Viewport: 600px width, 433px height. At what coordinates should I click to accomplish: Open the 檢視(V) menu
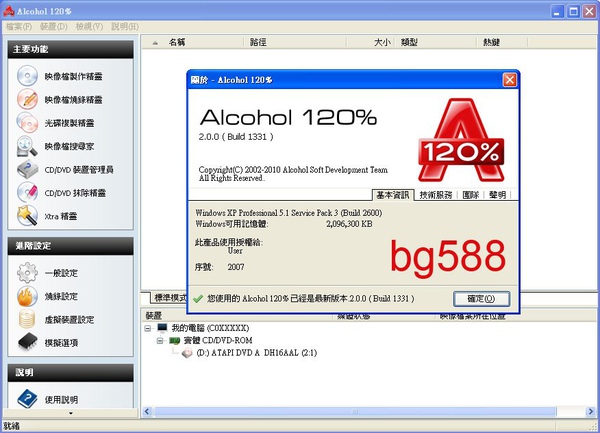coord(89,26)
